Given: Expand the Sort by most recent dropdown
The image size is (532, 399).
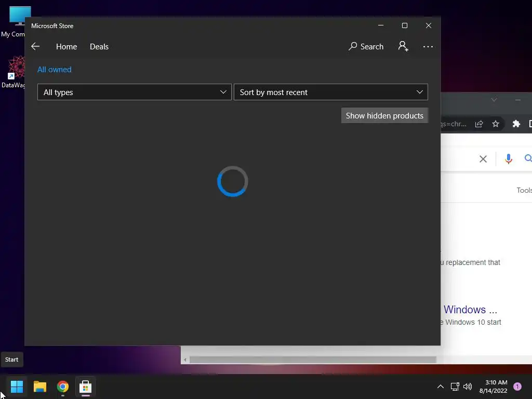Looking at the screenshot, I should click(x=331, y=92).
